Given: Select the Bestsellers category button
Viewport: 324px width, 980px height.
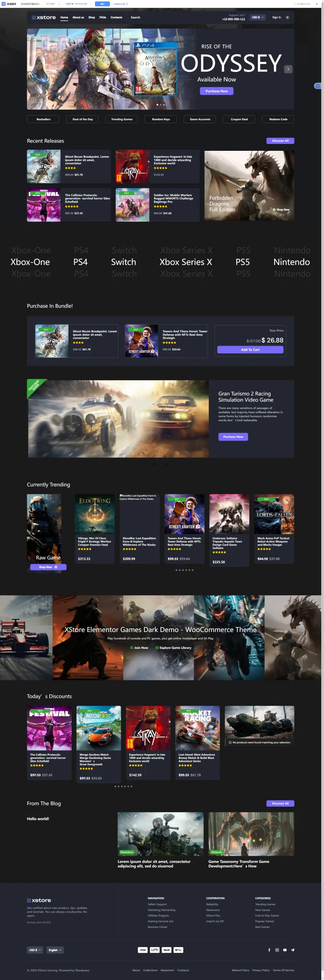Looking at the screenshot, I should [x=43, y=119].
